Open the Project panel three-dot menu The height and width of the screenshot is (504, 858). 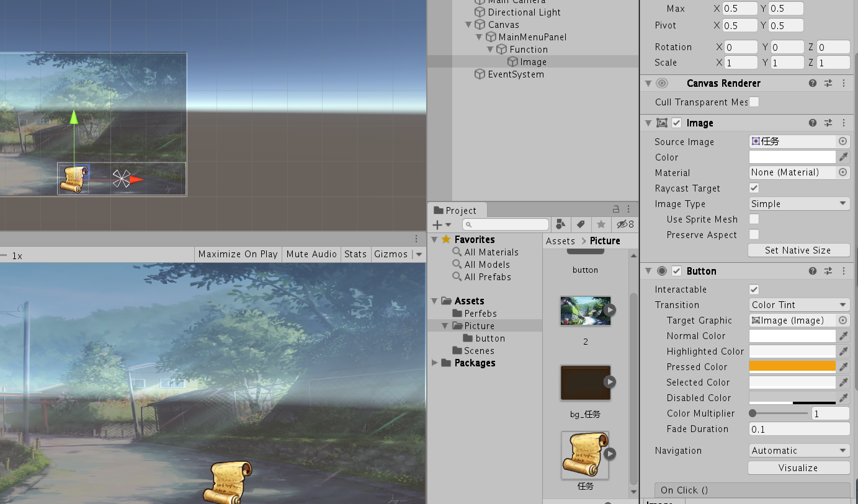[628, 209]
